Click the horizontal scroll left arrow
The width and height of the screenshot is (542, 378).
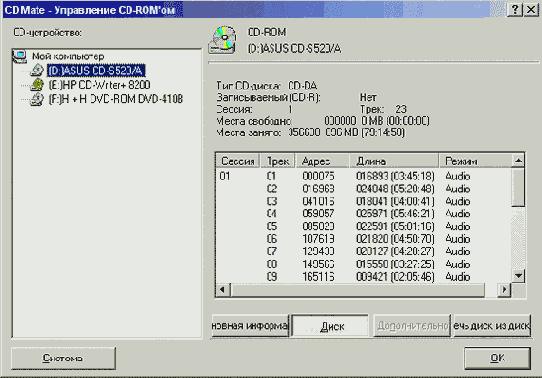pos(222,290)
